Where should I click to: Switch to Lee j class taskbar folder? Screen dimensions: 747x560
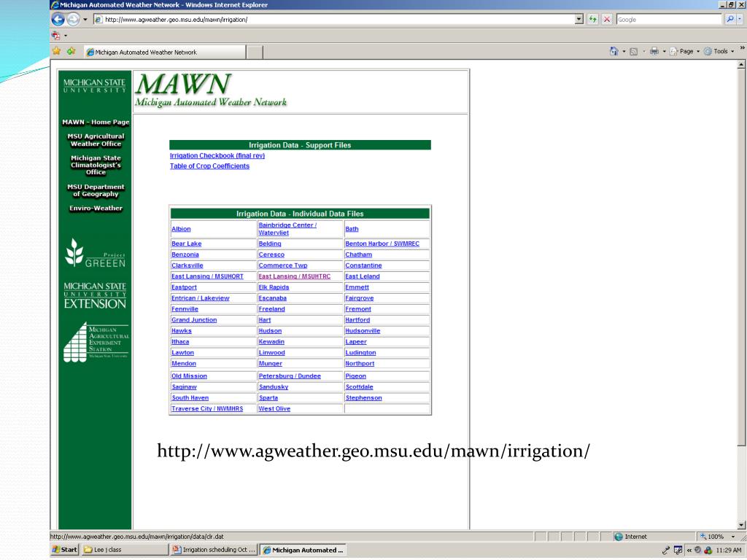(x=125, y=550)
